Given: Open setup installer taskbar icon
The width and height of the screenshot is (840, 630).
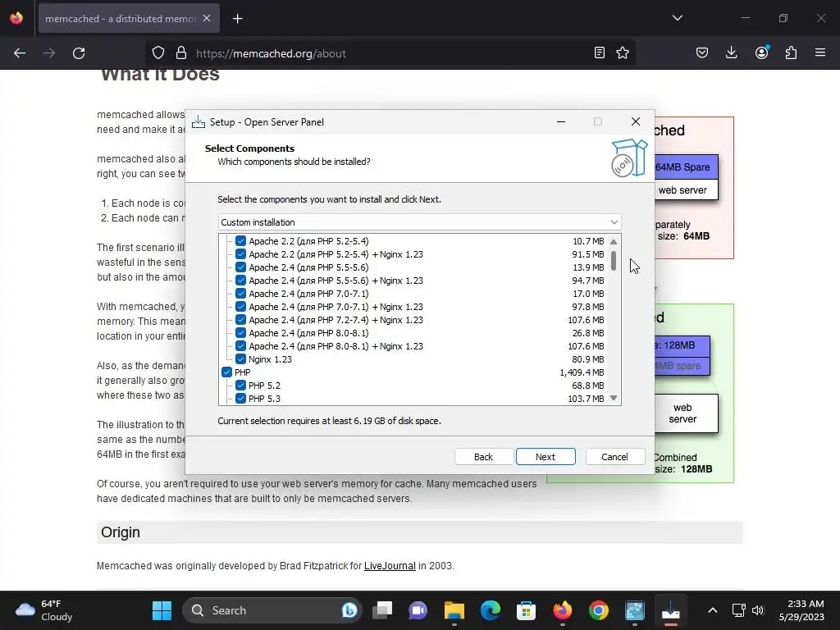Looking at the screenshot, I should (671, 610).
